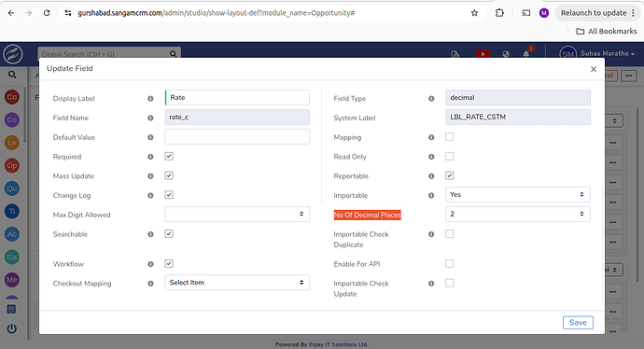644x349 pixels.
Task: Click the info icon next to Field Name
Action: click(x=150, y=118)
